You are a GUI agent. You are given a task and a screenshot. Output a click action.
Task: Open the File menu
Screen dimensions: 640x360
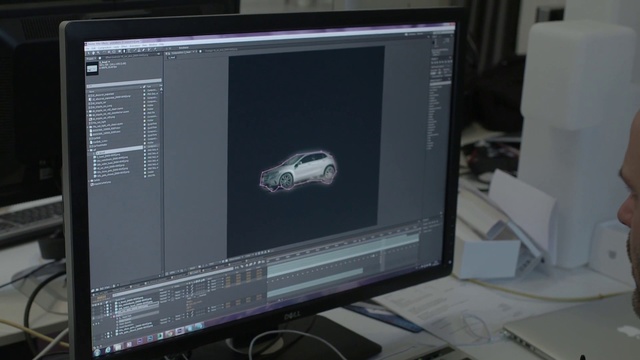(87, 48)
